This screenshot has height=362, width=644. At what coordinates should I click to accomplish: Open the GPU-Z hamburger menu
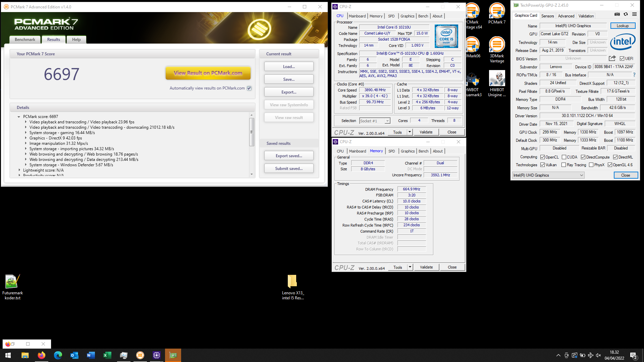pyautogui.click(x=634, y=14)
